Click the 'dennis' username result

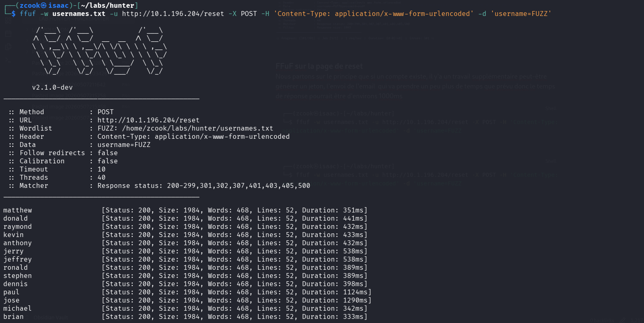pyautogui.click(x=16, y=284)
